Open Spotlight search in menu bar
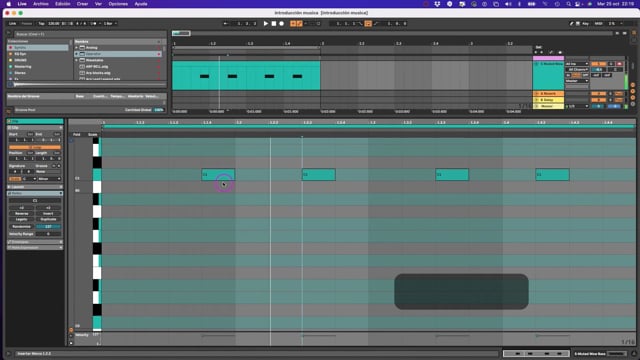The height and width of the screenshot is (360, 640). coord(568,4)
